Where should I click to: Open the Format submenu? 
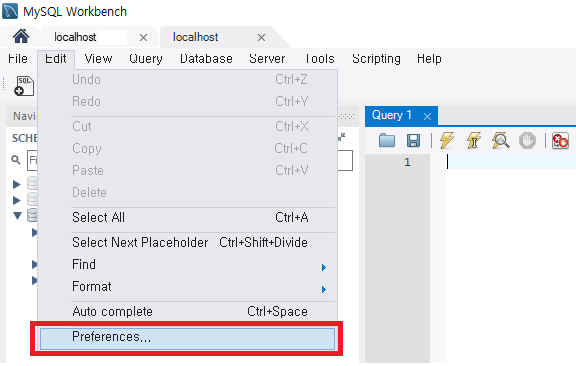click(187, 287)
